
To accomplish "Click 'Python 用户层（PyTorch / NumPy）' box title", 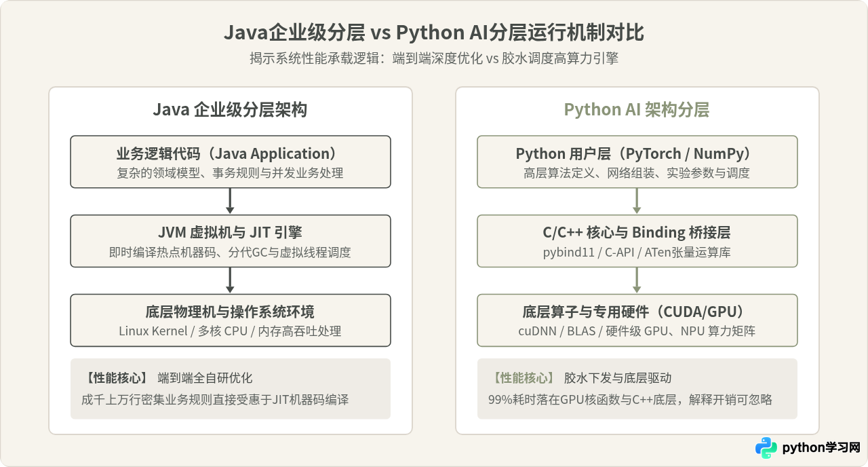I will [x=637, y=153].
